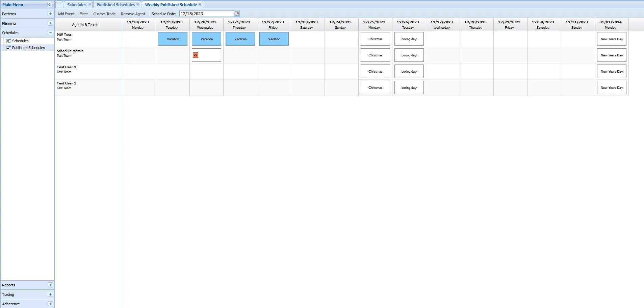Expand the Reports menu section
This screenshot has height=308, width=644.
[x=50, y=285]
